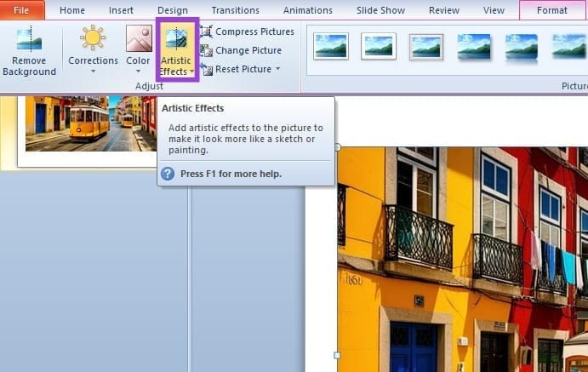Viewport: 588px width, 372px height.
Task: Select the Reset Picture label
Action: [243, 69]
